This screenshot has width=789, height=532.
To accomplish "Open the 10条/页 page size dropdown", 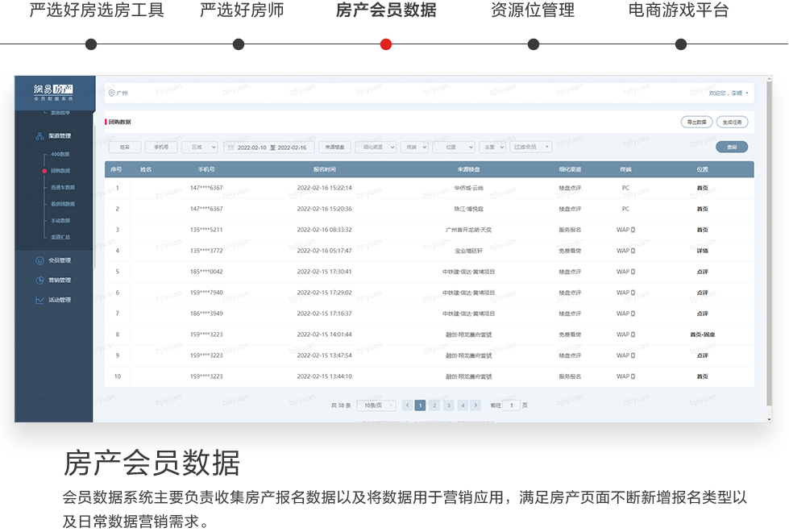I will [x=376, y=405].
